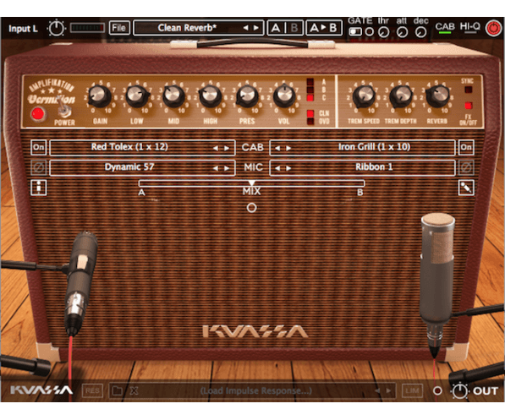The width and height of the screenshot is (505, 420).
Task: Select channel A LED
Action: coord(310,82)
